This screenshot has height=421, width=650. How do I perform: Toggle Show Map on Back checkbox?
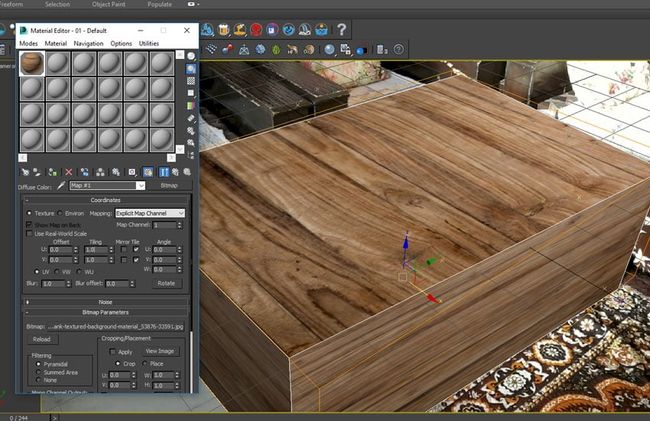coord(29,224)
